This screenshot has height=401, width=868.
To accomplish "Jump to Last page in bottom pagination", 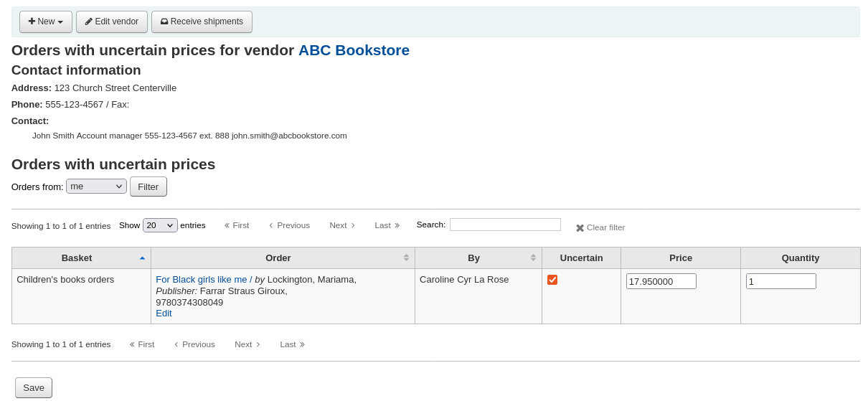I will point(292,344).
